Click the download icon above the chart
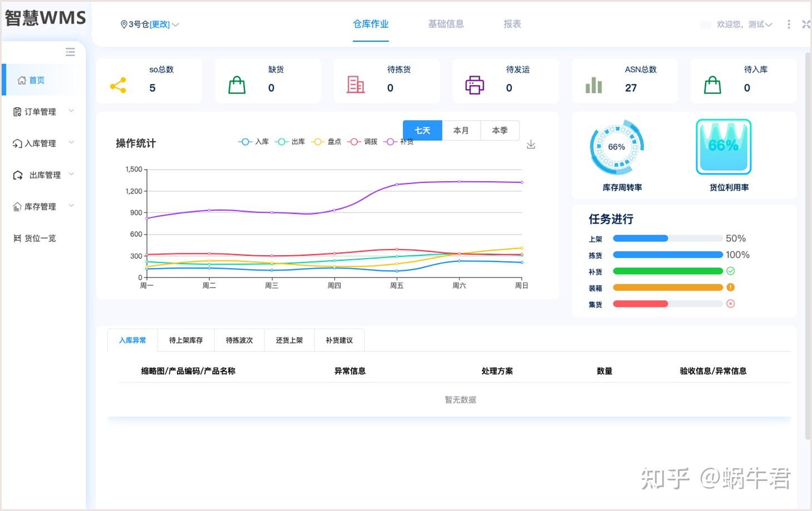This screenshot has height=511, width=812. tap(530, 143)
